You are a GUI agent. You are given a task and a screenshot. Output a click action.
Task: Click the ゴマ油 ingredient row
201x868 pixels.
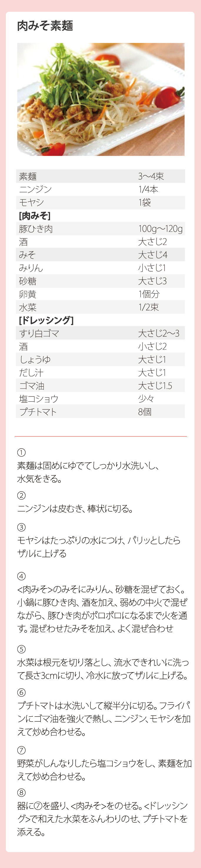pos(100,386)
